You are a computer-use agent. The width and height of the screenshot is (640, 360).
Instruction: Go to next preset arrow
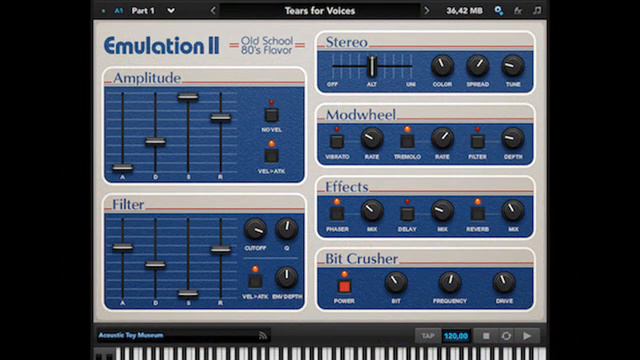[x=427, y=11]
